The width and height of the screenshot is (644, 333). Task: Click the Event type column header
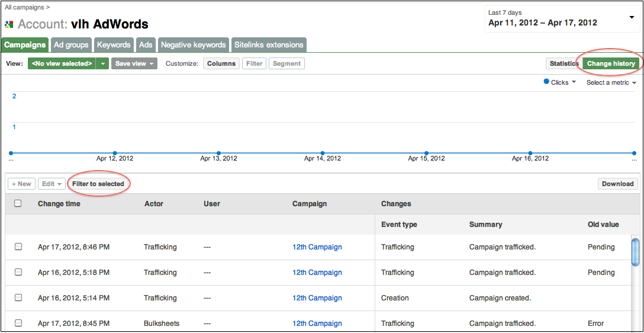[x=399, y=225]
